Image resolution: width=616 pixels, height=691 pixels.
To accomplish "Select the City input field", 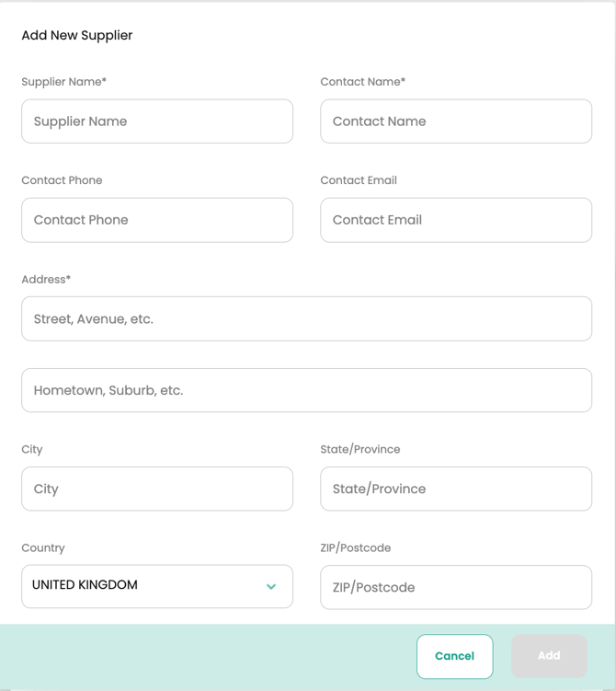I will click(x=157, y=489).
